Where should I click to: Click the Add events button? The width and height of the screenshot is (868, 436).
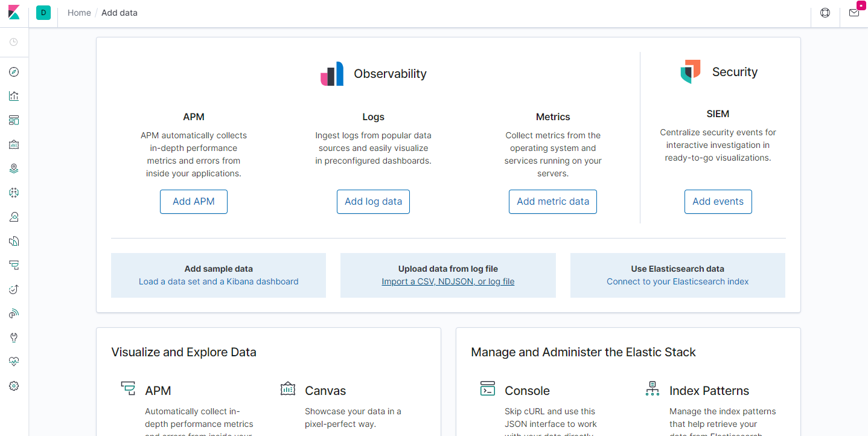(x=718, y=202)
